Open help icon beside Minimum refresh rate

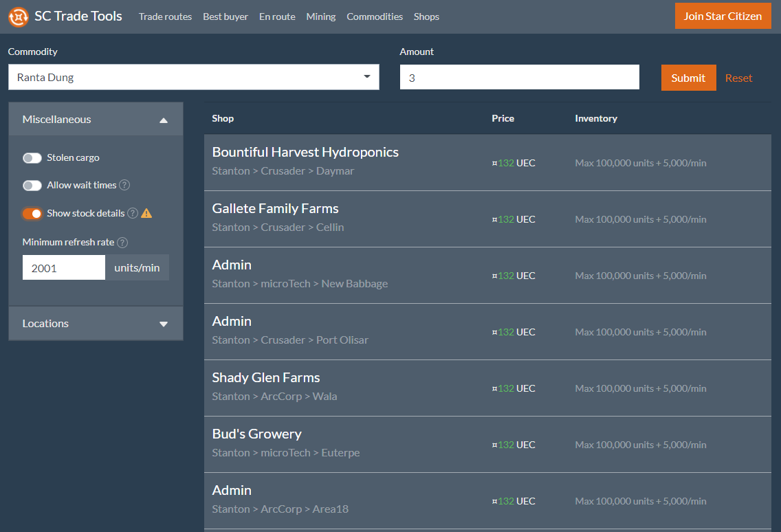(122, 243)
